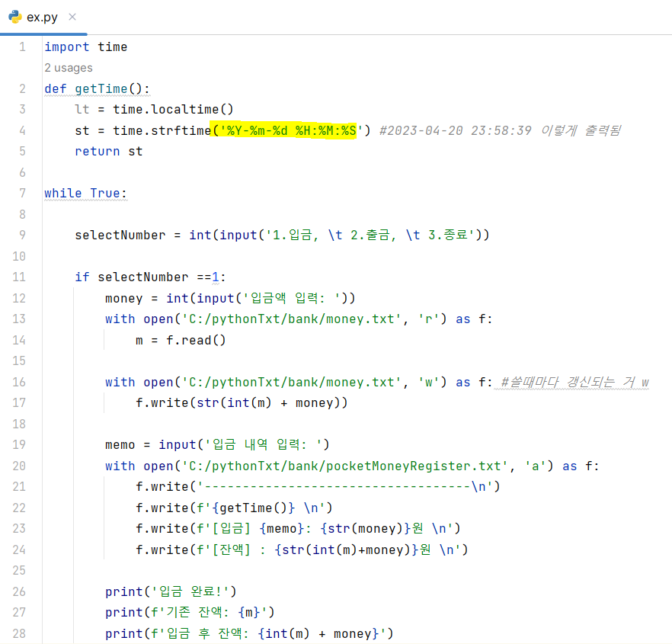Click "print(f'기존 잔액: {m}')" line
This screenshot has height=644, width=672.
pos(190,612)
